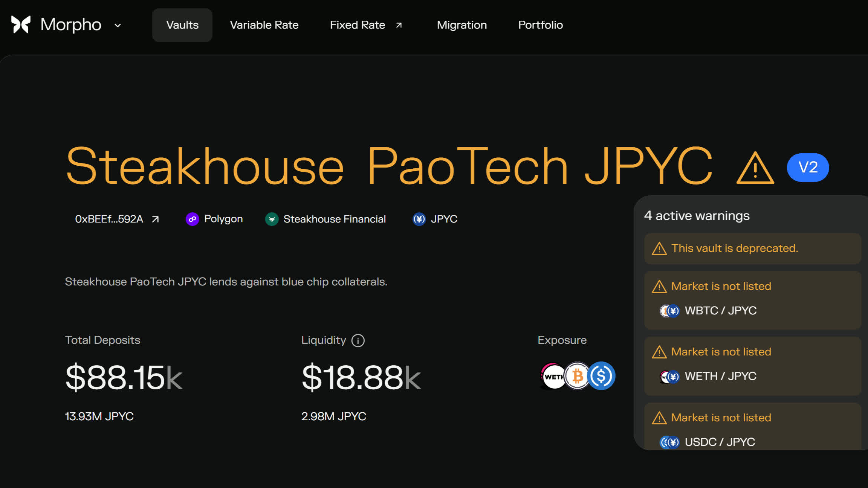Go to the Migration tab
This screenshot has height=488, width=868.
click(462, 25)
